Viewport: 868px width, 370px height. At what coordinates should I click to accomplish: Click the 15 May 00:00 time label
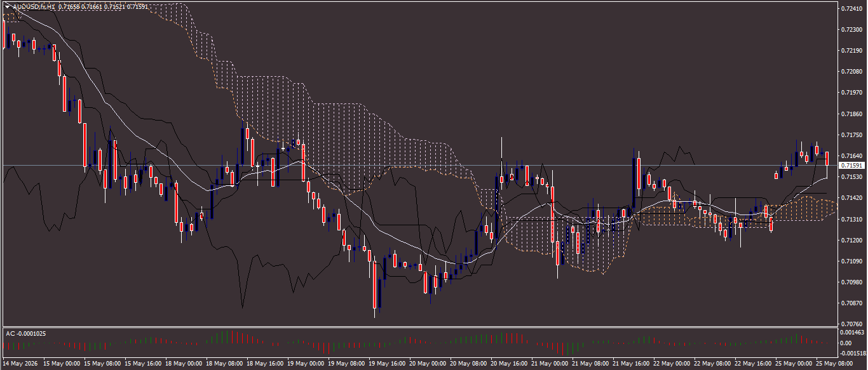(x=62, y=364)
